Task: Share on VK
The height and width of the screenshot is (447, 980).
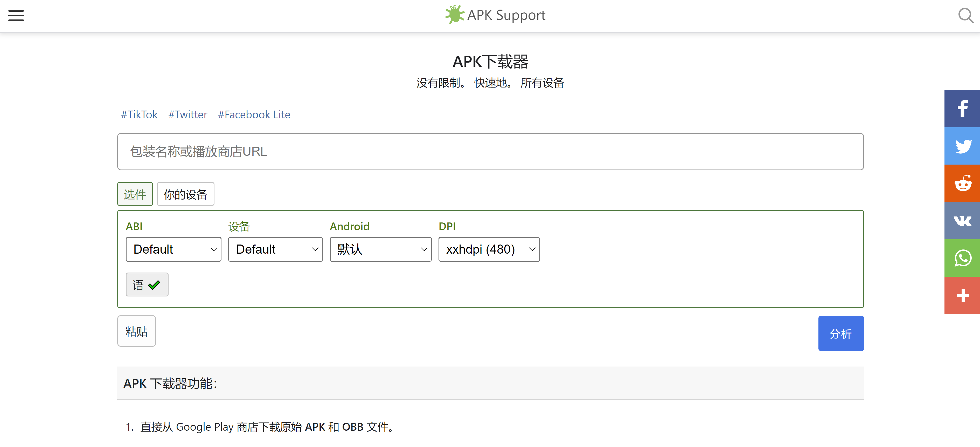Action: click(962, 220)
